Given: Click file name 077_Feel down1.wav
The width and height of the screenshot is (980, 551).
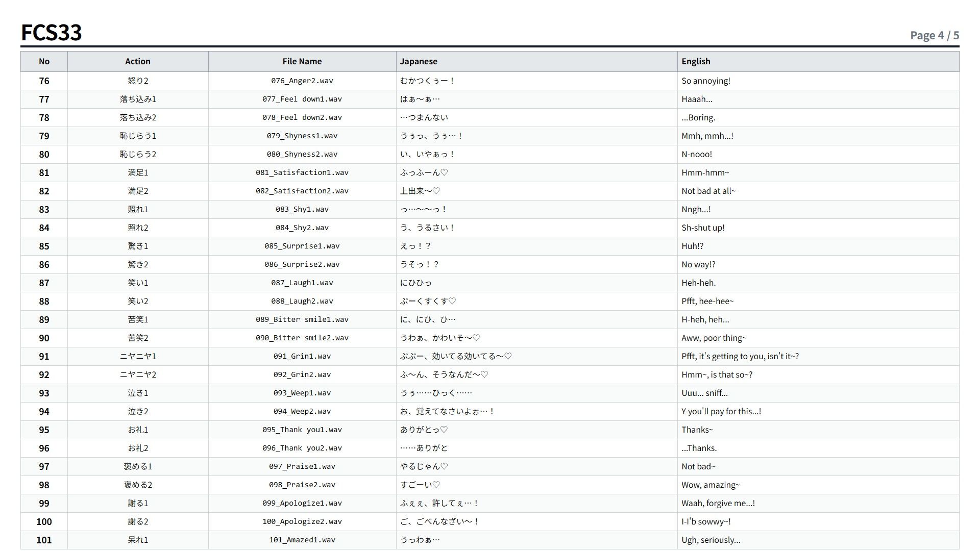Looking at the screenshot, I should (x=302, y=99).
